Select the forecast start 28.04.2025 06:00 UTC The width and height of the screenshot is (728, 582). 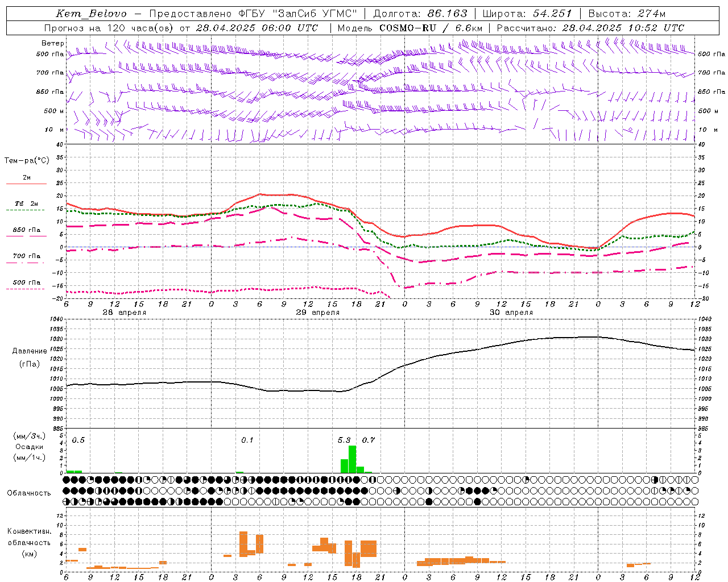pyautogui.click(x=257, y=28)
